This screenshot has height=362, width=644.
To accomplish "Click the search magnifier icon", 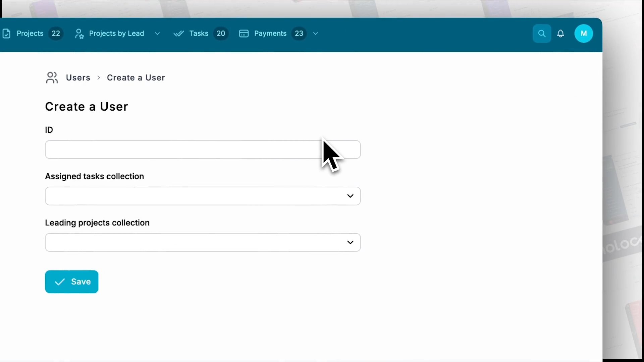I will (542, 34).
